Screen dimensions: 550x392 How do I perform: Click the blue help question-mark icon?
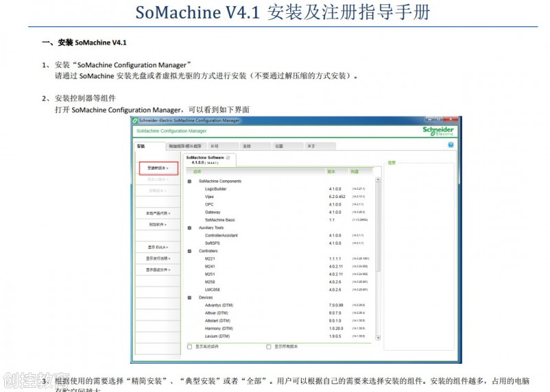click(451, 144)
